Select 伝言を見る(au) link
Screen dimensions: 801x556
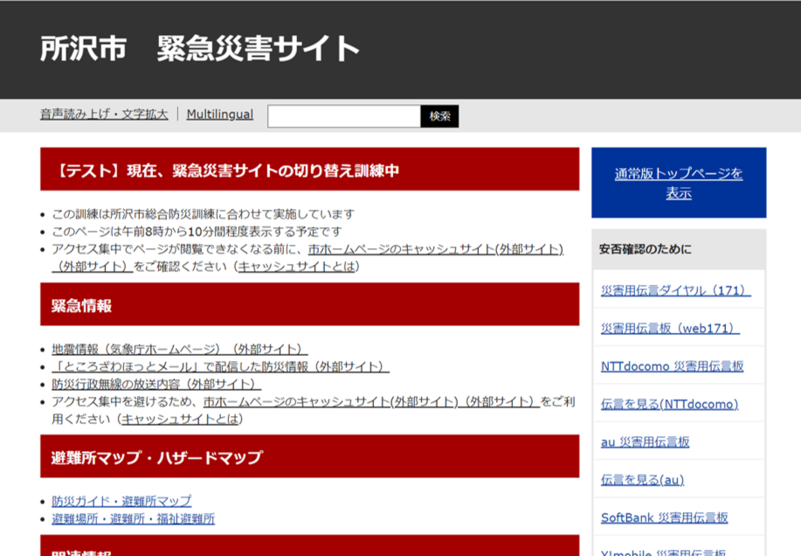coord(642,480)
